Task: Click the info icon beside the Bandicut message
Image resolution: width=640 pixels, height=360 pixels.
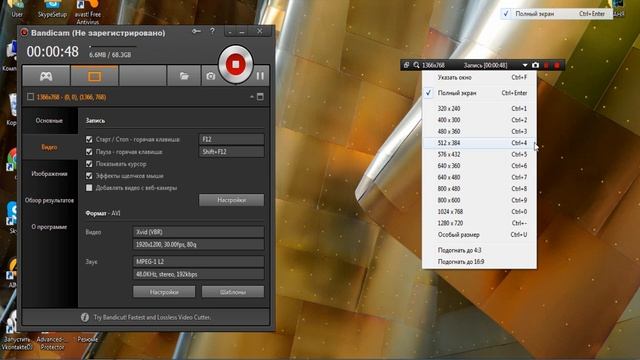Action: (x=84, y=317)
